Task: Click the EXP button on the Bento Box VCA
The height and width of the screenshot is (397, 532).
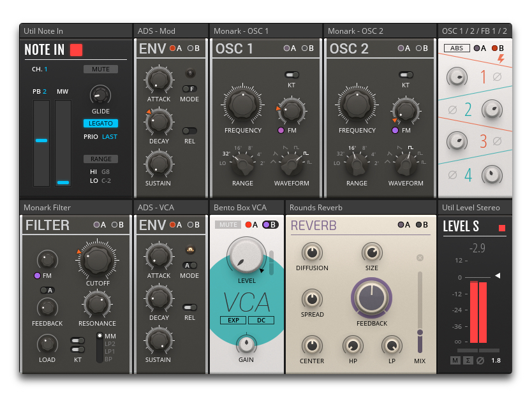Action: [233, 321]
